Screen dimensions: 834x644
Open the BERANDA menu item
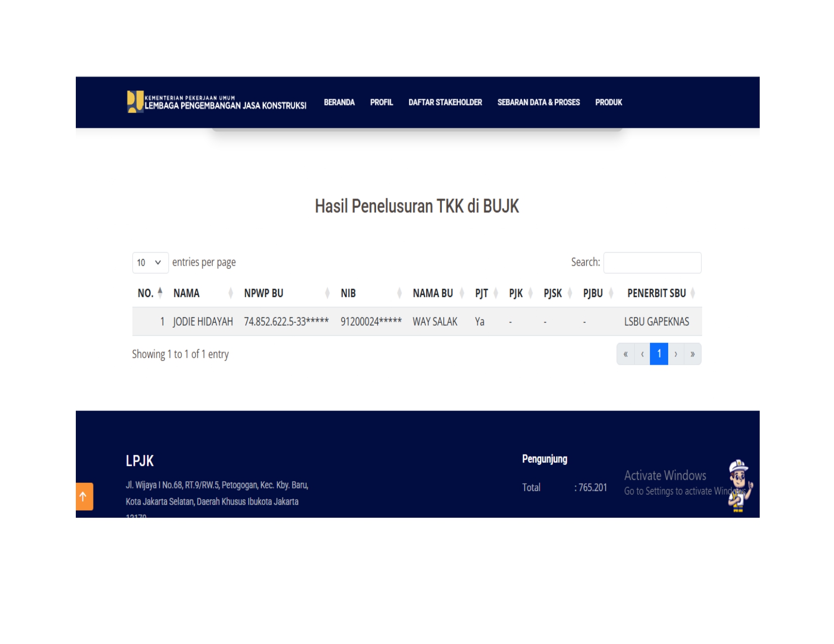339,102
